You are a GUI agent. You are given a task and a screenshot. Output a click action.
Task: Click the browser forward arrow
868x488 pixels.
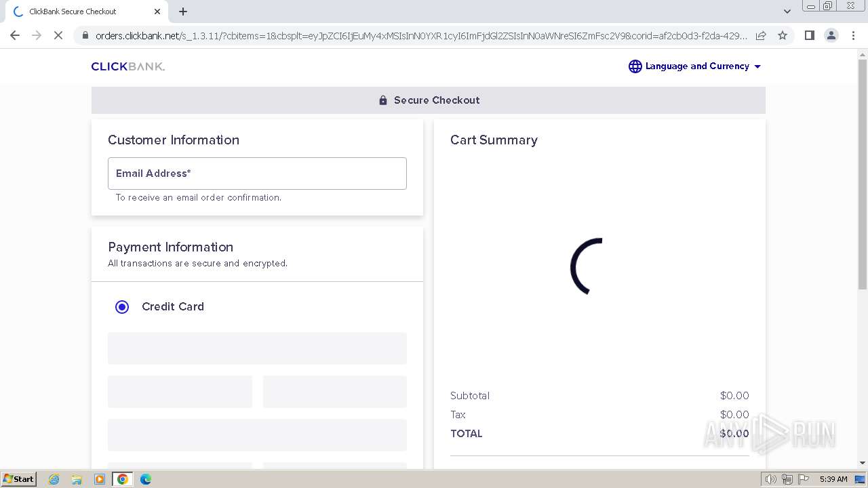pyautogui.click(x=37, y=35)
